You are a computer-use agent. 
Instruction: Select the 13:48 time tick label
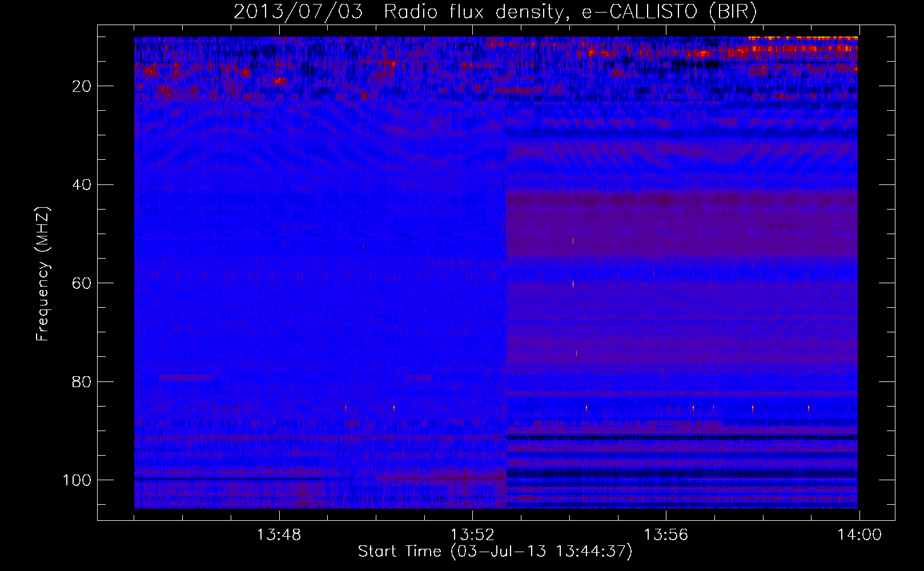(279, 535)
